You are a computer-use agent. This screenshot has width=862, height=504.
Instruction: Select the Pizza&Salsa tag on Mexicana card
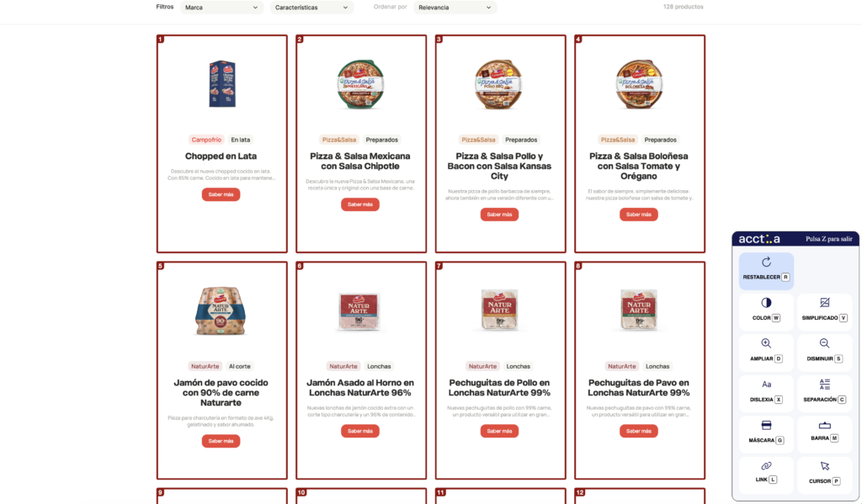tap(339, 140)
